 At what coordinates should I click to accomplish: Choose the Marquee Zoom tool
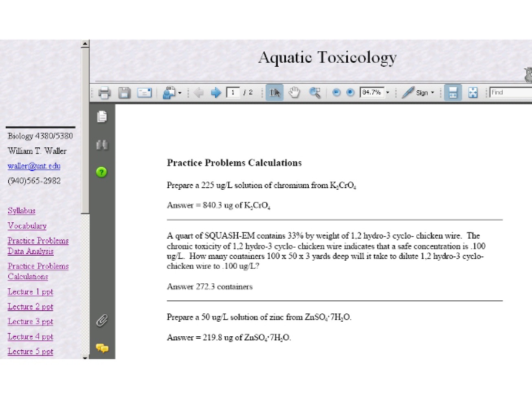coord(314,93)
